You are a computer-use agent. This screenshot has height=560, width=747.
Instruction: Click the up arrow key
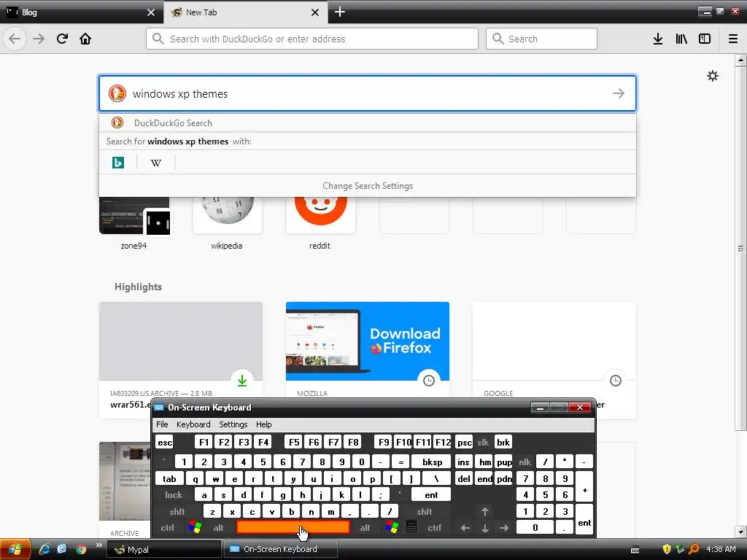(x=484, y=511)
